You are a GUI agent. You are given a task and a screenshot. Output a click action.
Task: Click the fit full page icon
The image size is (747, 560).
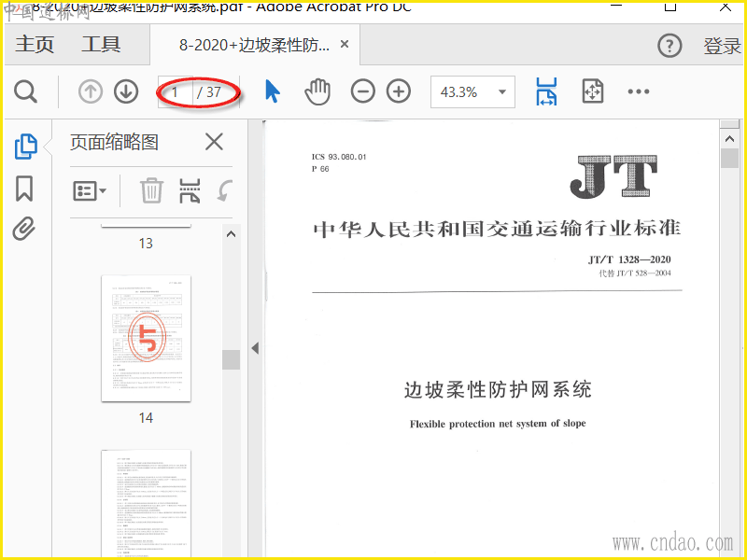[593, 91]
